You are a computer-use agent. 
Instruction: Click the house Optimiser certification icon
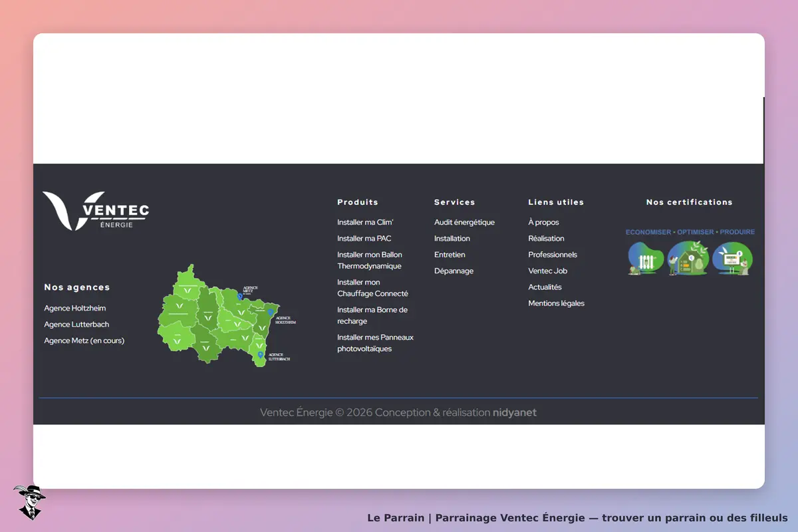point(688,258)
